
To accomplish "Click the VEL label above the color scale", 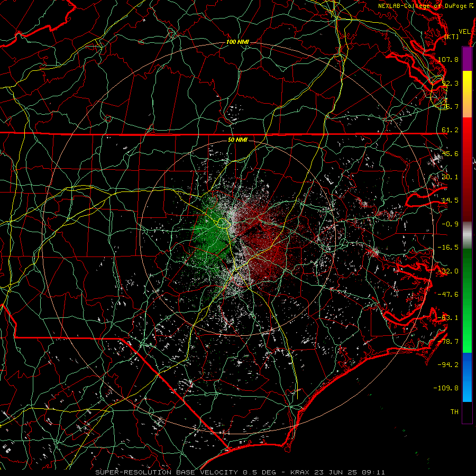I will coord(465,32).
